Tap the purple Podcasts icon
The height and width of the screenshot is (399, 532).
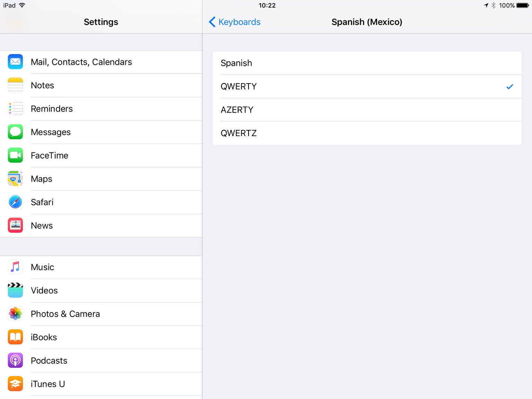point(15,361)
